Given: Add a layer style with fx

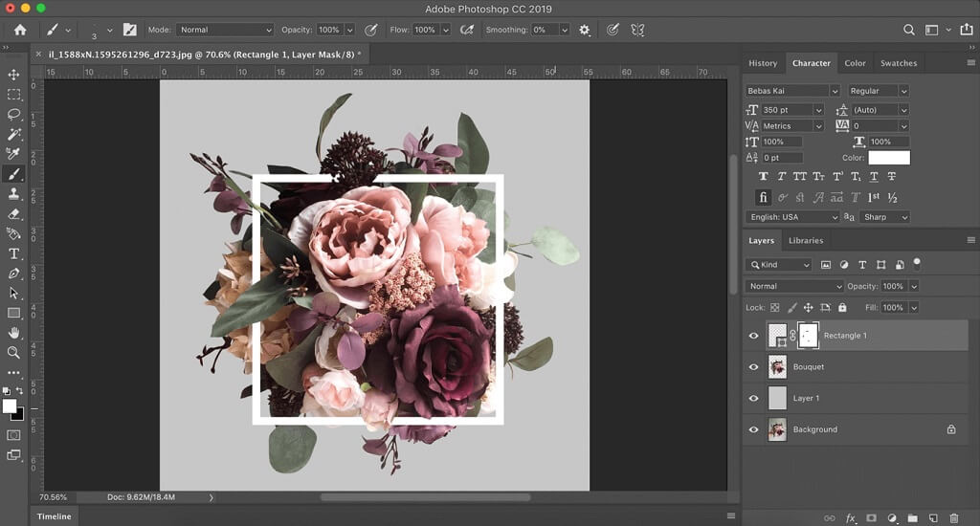Looking at the screenshot, I should 850,518.
